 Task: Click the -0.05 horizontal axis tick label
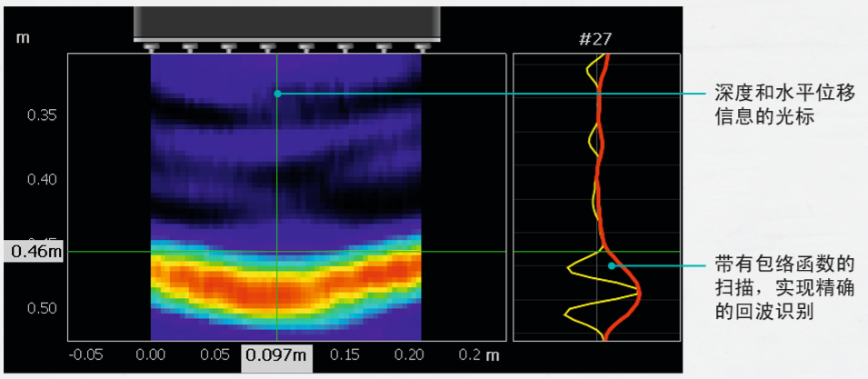click(x=85, y=354)
